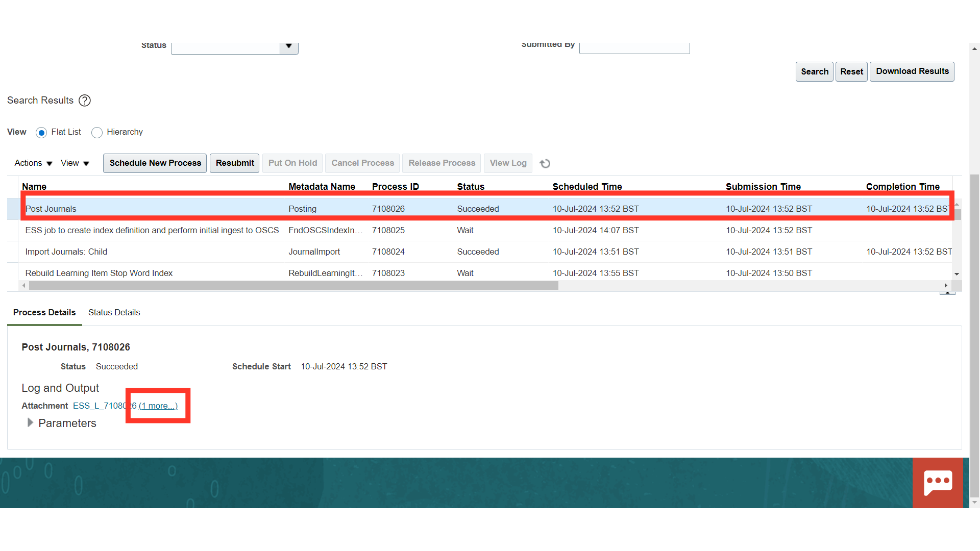
Task: Click the Posting metadata cell
Action: point(302,209)
